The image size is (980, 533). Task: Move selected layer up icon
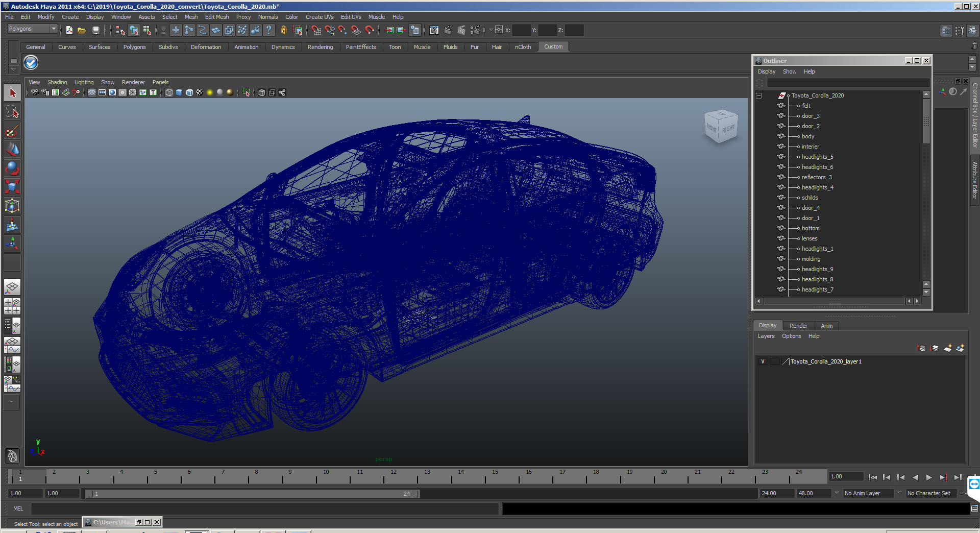[921, 348]
